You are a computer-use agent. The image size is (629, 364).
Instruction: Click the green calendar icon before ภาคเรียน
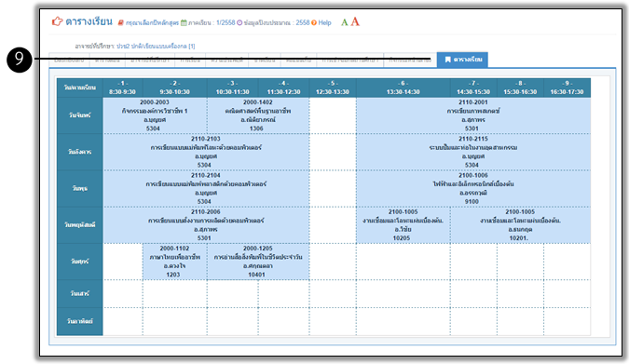[x=184, y=23]
